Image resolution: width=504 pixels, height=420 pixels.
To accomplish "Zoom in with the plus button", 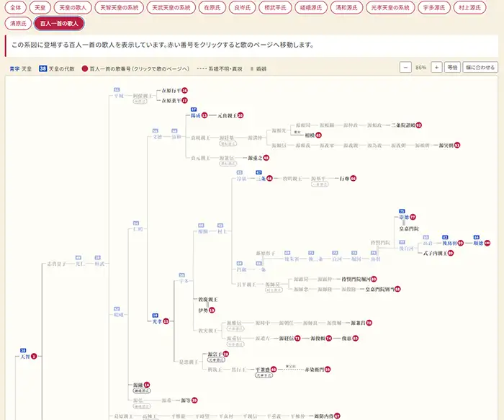I will pyautogui.click(x=436, y=67).
